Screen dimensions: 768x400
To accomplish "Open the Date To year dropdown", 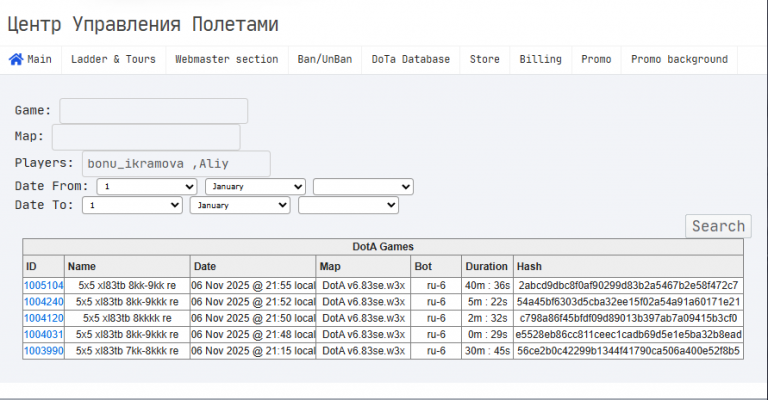I will [348, 205].
